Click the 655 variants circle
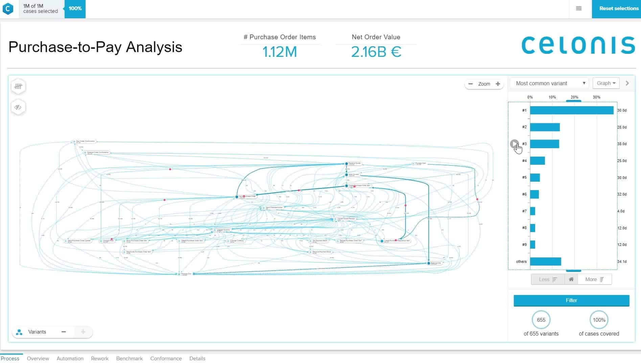Screen dimensions: 641x364 541,320
